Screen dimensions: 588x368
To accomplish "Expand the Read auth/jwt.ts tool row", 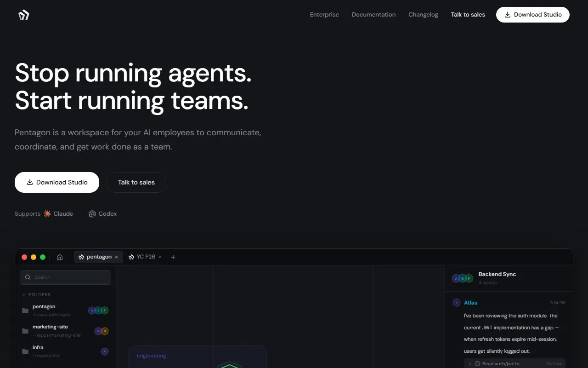I will [x=514, y=363].
